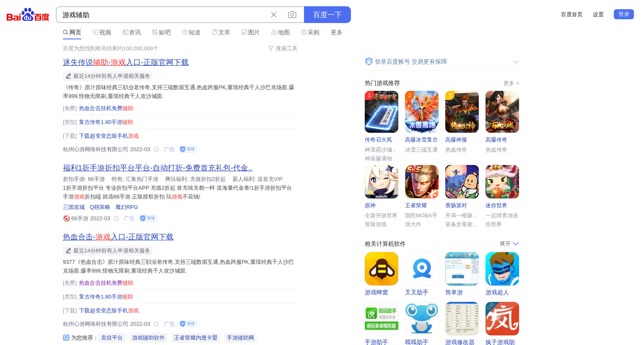644x345 pixels.
Task: Expand the 登录百度帐号 security banner chevron
Action: [x=516, y=62]
